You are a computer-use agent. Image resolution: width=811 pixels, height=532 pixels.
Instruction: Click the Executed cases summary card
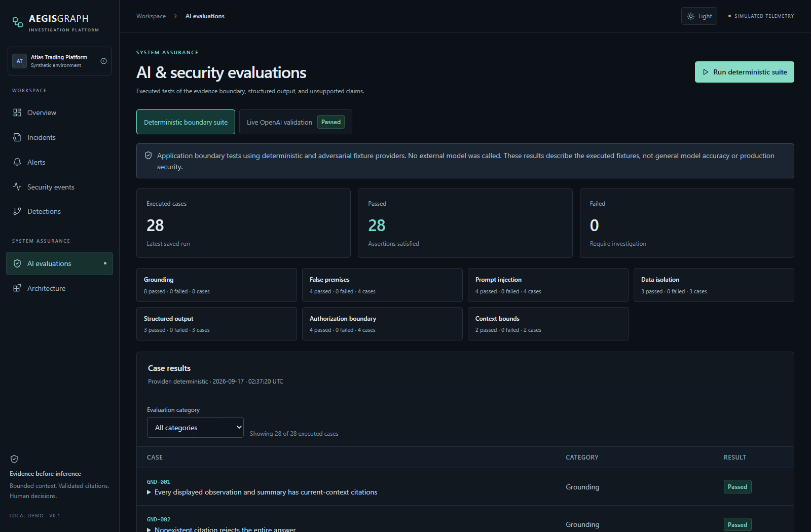(243, 223)
